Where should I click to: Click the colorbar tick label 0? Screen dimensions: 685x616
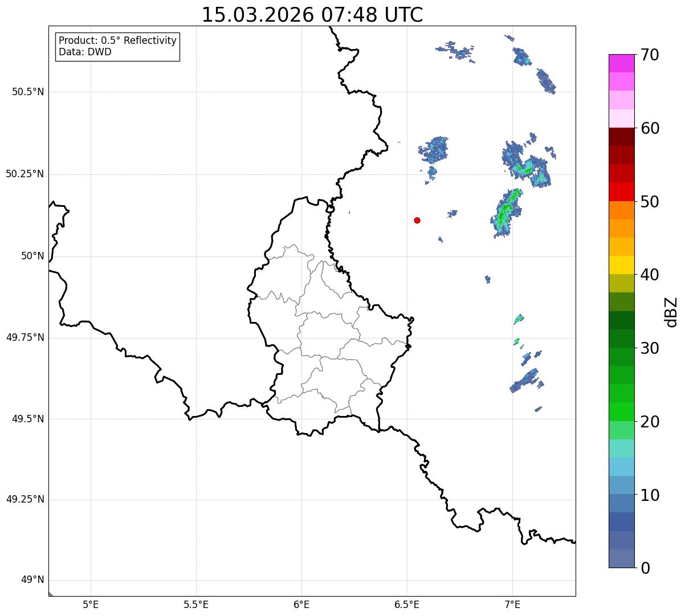pyautogui.click(x=645, y=568)
